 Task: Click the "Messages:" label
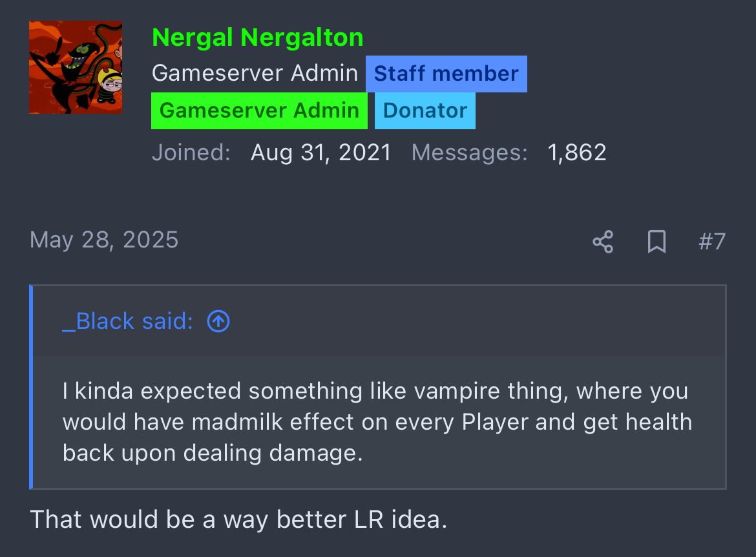coord(469,152)
